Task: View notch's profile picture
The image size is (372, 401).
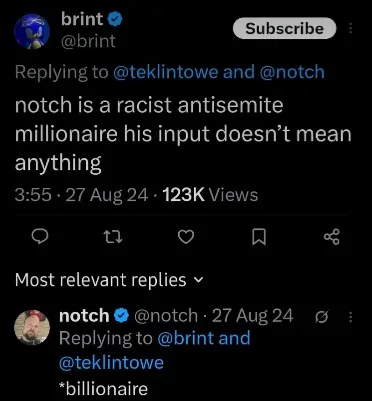Action: 32,327
